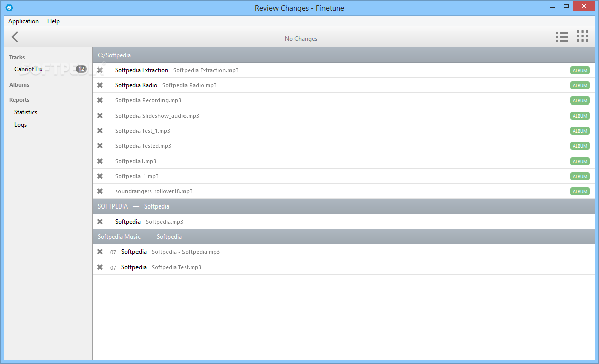This screenshot has width=599, height=364.
Task: Click filename Softpedia Tested.mp3
Action: (143, 146)
